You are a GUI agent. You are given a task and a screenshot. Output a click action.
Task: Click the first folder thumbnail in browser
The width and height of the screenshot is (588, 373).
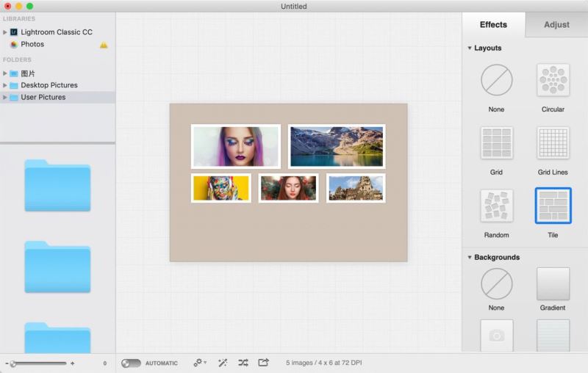[x=58, y=185]
